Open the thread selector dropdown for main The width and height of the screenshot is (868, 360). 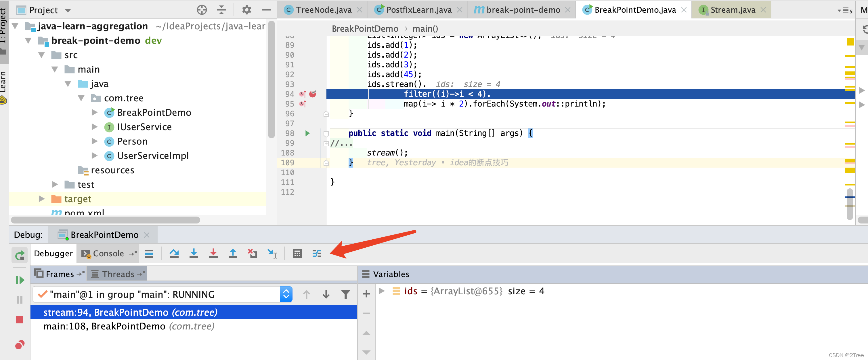(286, 294)
